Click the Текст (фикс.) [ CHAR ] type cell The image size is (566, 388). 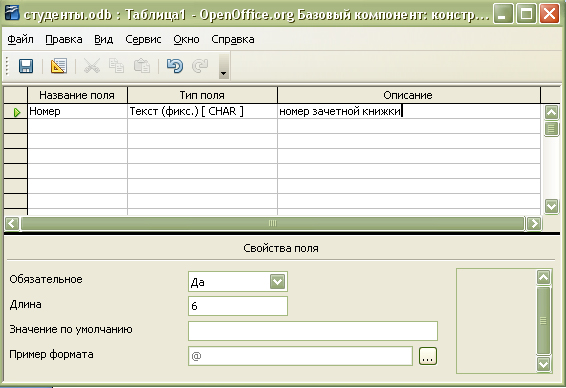tap(202, 112)
